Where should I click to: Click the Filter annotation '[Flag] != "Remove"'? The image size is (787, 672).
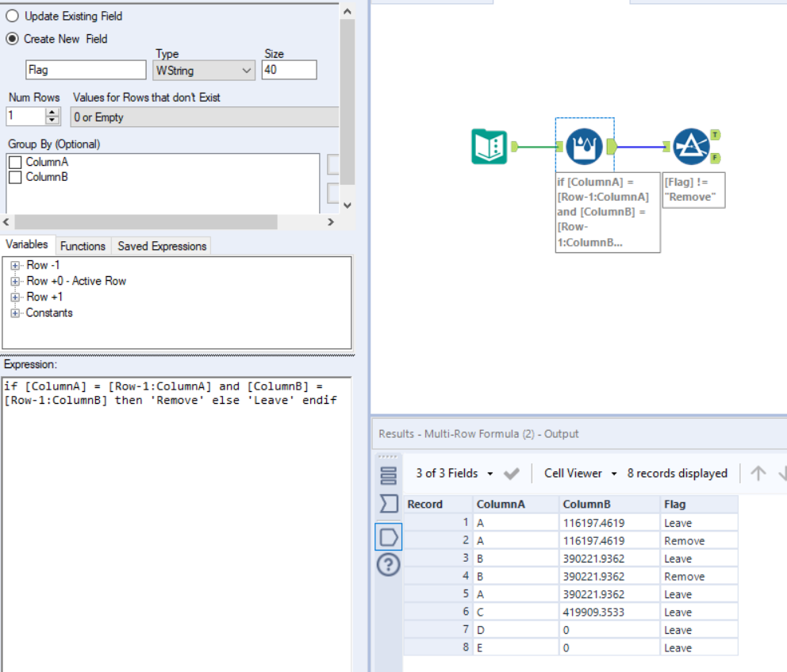(x=693, y=190)
